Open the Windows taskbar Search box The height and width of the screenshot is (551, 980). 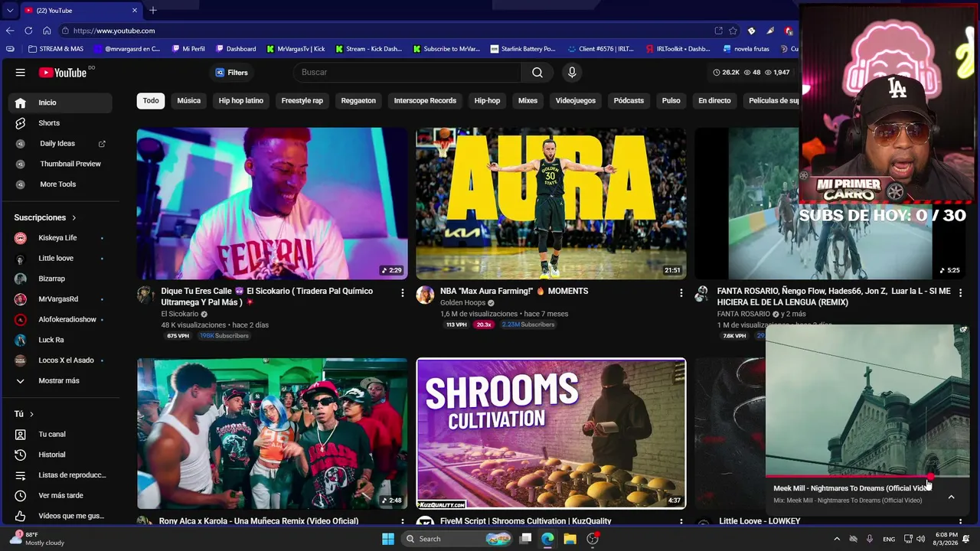pyautogui.click(x=457, y=539)
